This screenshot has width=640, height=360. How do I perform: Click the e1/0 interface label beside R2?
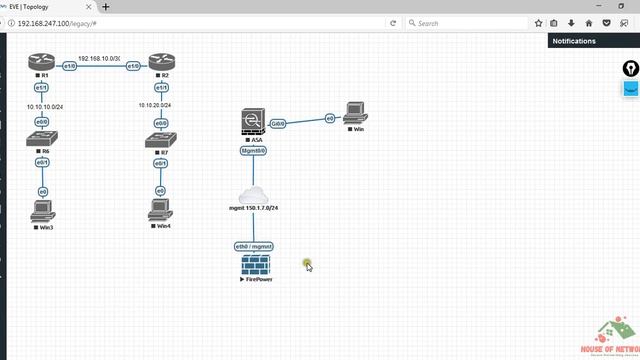[133, 66]
